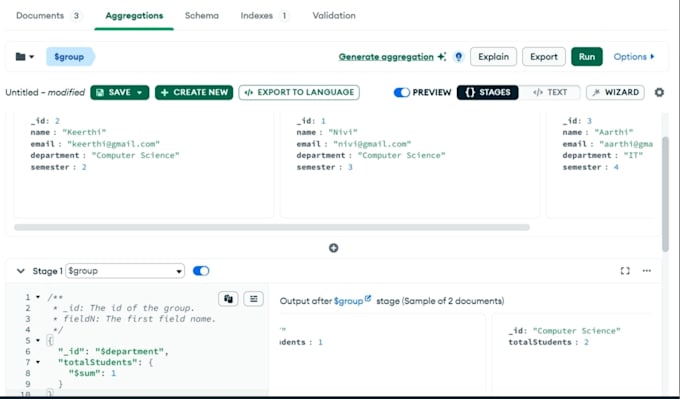The image size is (680, 399).
Task: Open the Documents tab
Action: (48, 16)
